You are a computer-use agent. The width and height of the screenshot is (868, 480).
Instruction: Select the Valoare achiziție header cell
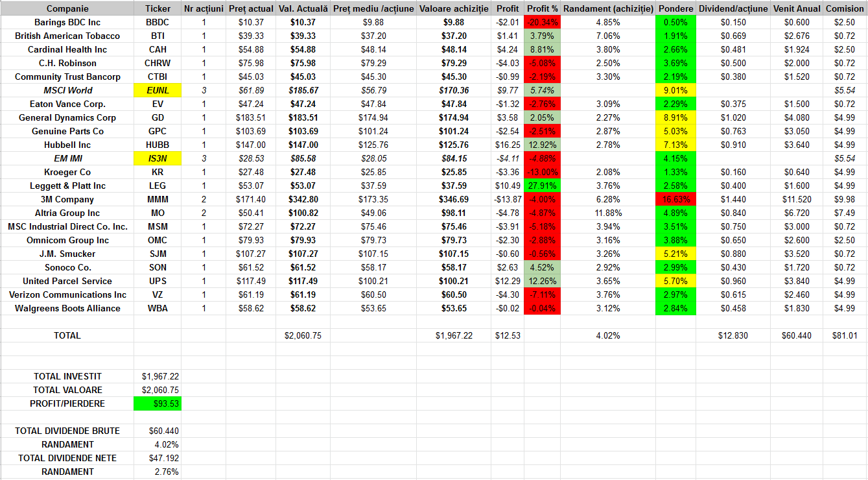pos(454,9)
